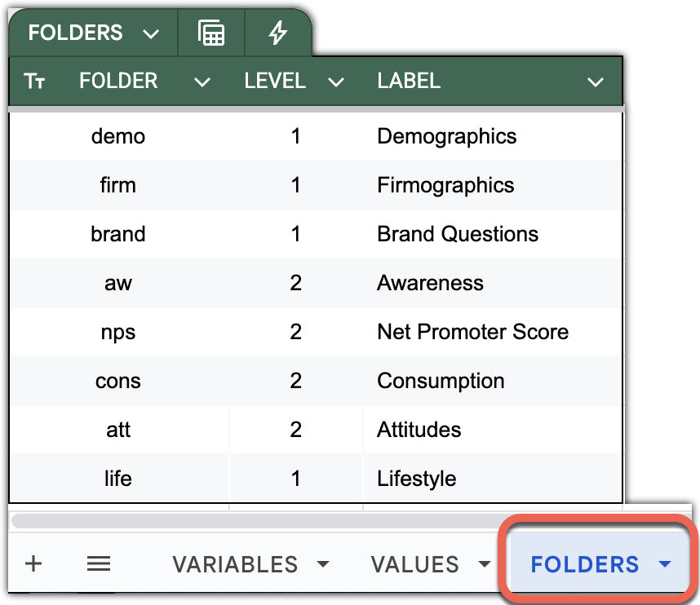The image size is (700, 605).
Task: Switch to the VALUES sheet tab
Action: [414, 564]
